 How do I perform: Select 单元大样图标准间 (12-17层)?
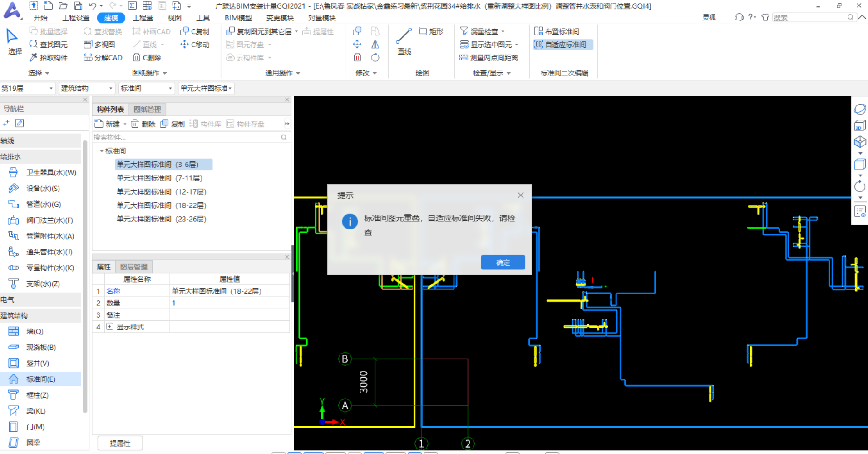(x=162, y=192)
